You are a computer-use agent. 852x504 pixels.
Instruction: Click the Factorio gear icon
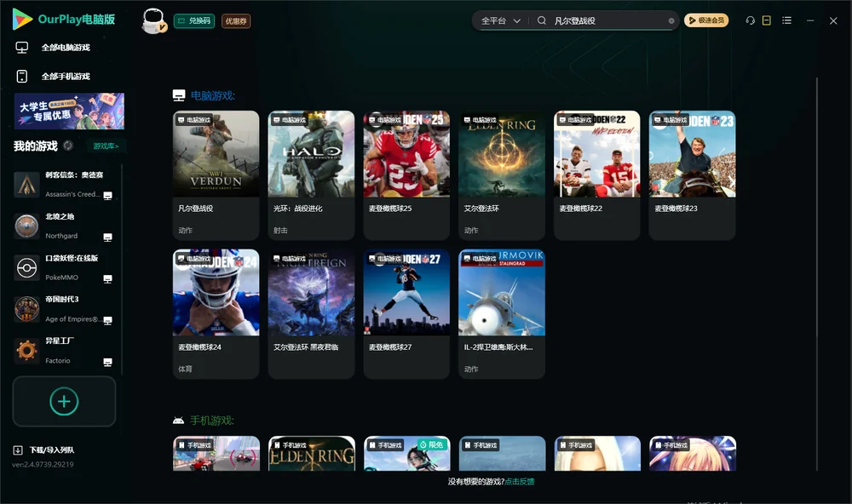coord(26,351)
